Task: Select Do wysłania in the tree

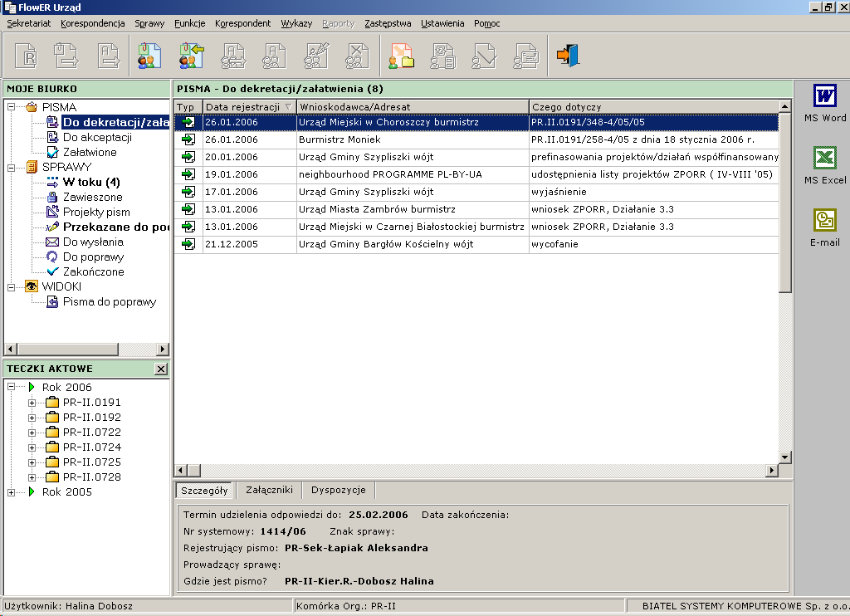Action: [93, 242]
